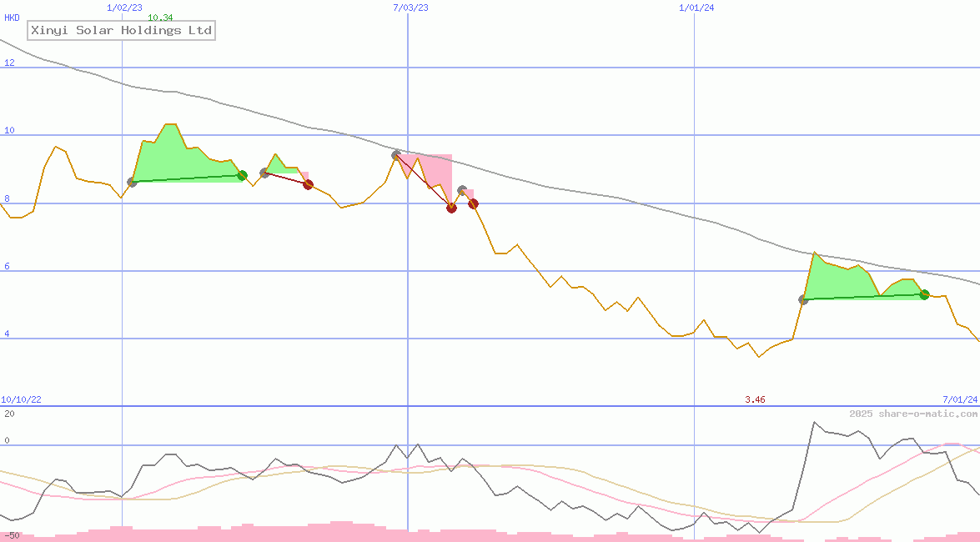The image size is (980, 542).
Task: Click the HKD currency label
Action: pyautogui.click(x=12, y=18)
